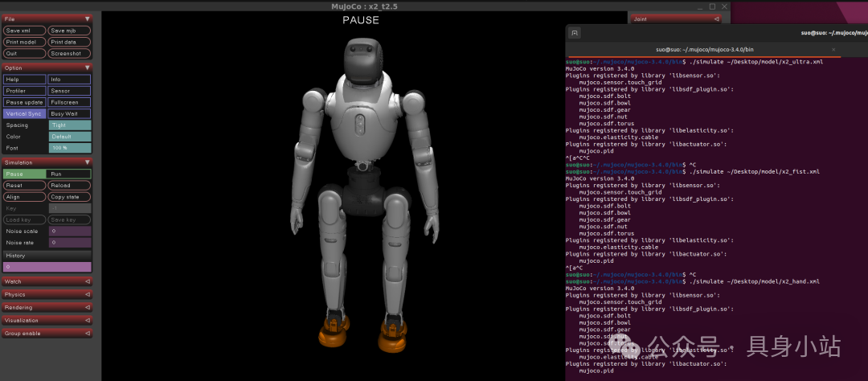
Task: Click the Print data button
Action: 69,42
